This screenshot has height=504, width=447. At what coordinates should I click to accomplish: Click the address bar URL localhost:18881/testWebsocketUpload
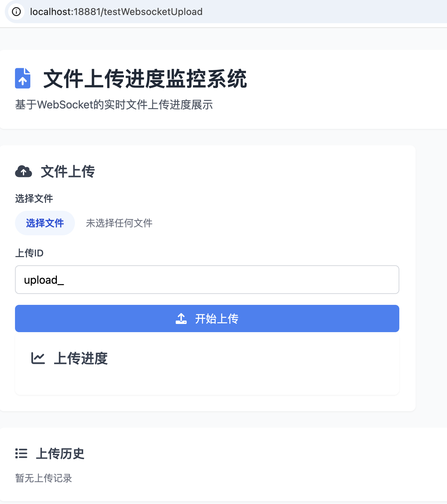coord(116,12)
